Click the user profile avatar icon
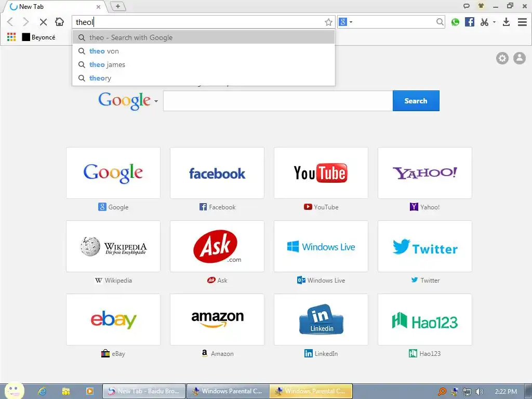 (519, 58)
